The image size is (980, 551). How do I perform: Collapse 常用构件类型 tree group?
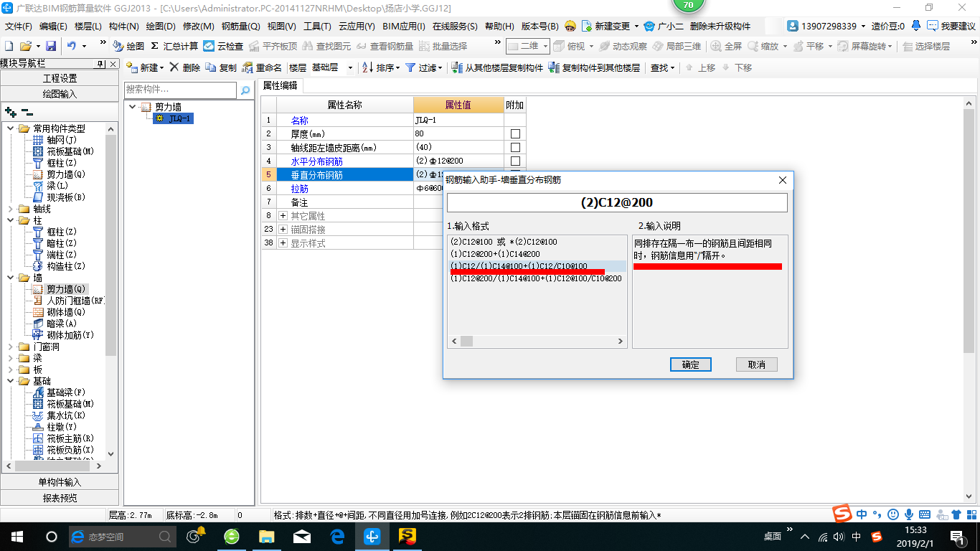click(10, 128)
